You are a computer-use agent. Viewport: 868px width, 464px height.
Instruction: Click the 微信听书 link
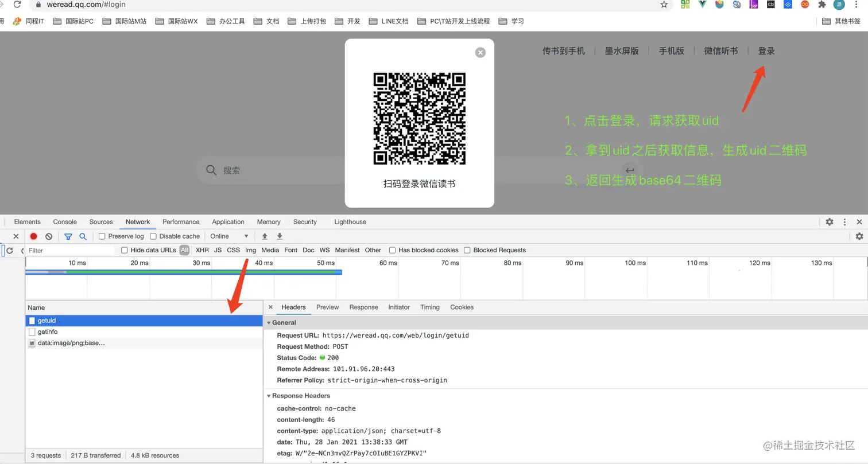[x=721, y=51]
